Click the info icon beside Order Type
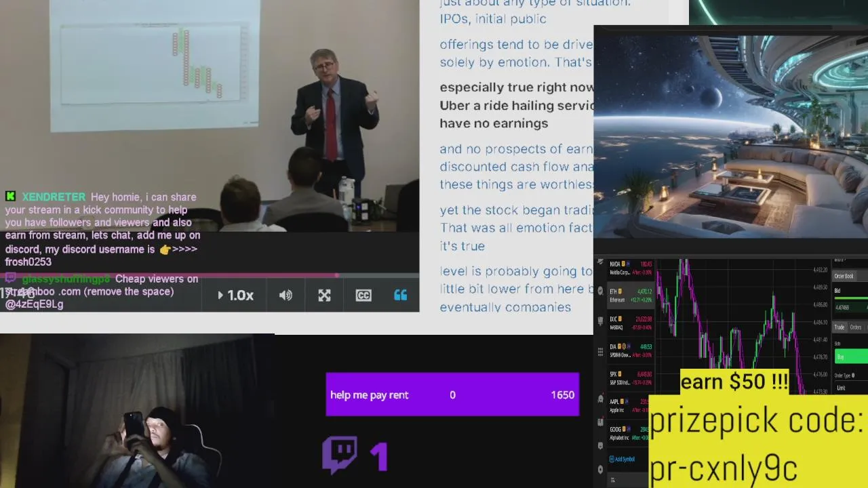 pyautogui.click(x=853, y=375)
